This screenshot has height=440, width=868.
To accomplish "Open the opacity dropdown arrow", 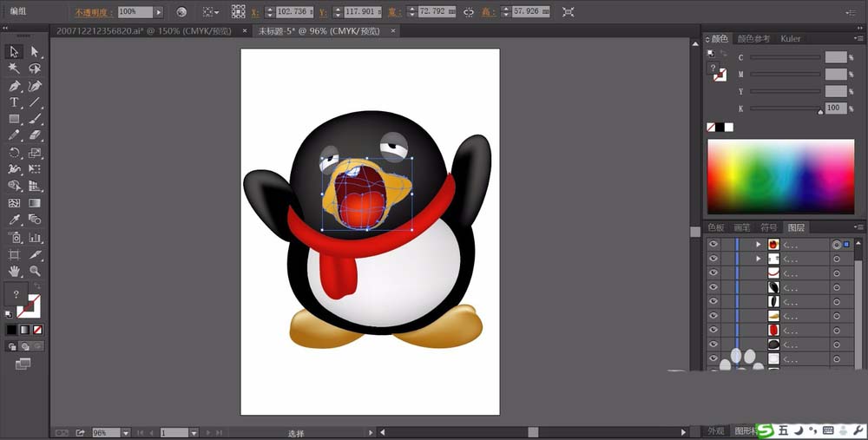I will [x=159, y=11].
